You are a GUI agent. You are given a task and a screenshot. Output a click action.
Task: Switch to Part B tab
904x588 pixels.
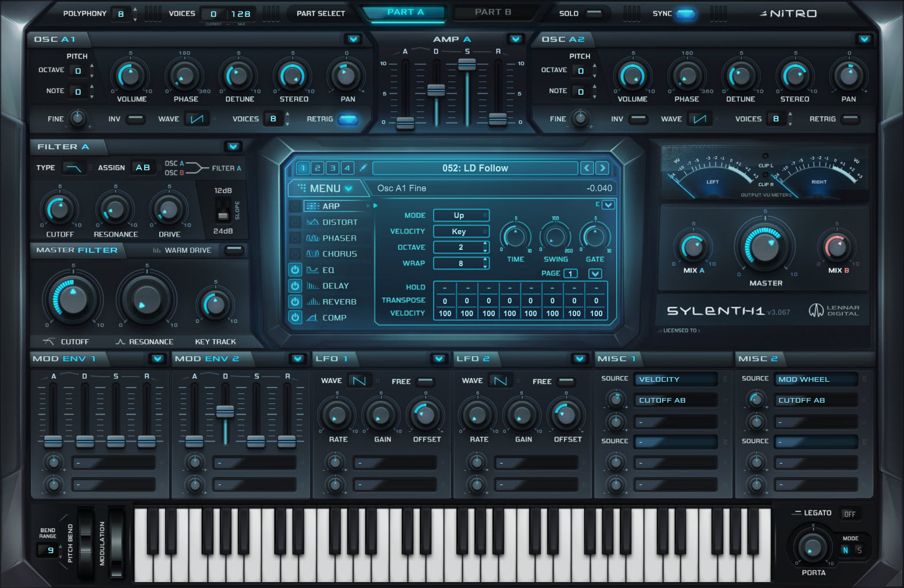[x=493, y=12]
